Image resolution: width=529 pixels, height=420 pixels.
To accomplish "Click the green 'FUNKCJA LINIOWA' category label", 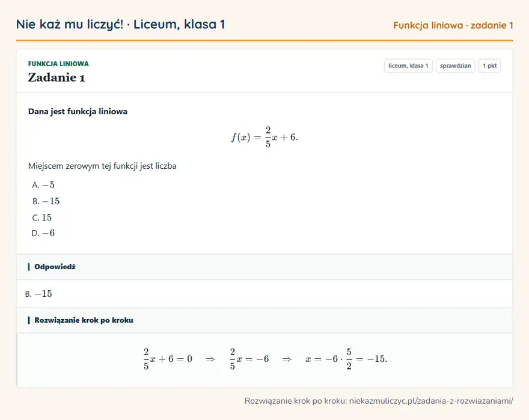I will (x=58, y=64).
